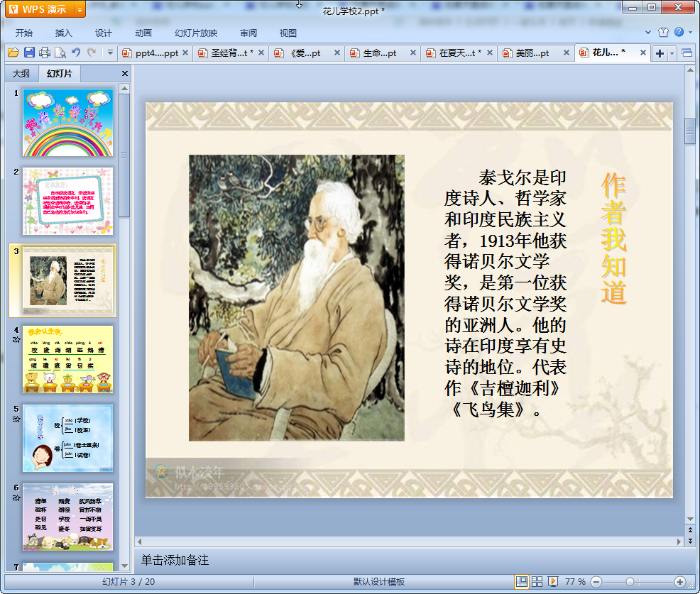The height and width of the screenshot is (594, 700).
Task: Expand the help dropdown arrow
Action: pyautogui.click(x=690, y=32)
